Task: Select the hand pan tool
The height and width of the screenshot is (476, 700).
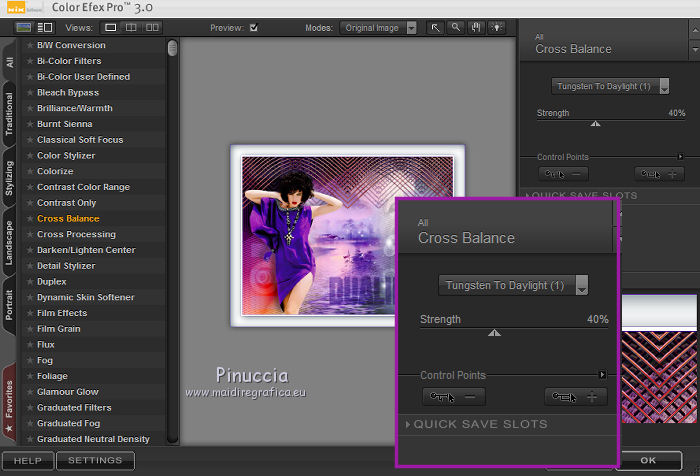Action: pyautogui.click(x=476, y=28)
